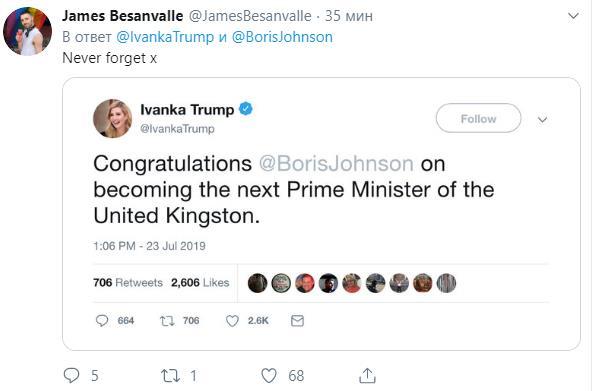Retweet James Besanvalle's reply
This screenshot has width=598, height=391.
coord(170,376)
